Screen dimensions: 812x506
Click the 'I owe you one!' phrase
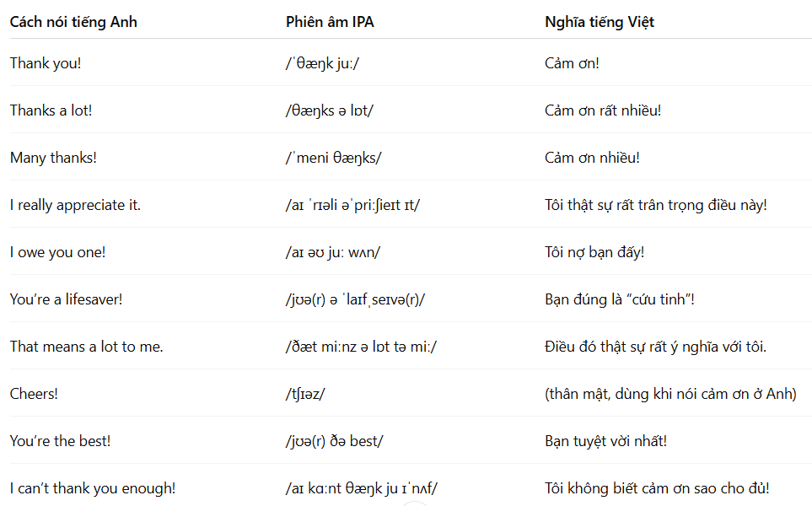pyautogui.click(x=57, y=252)
